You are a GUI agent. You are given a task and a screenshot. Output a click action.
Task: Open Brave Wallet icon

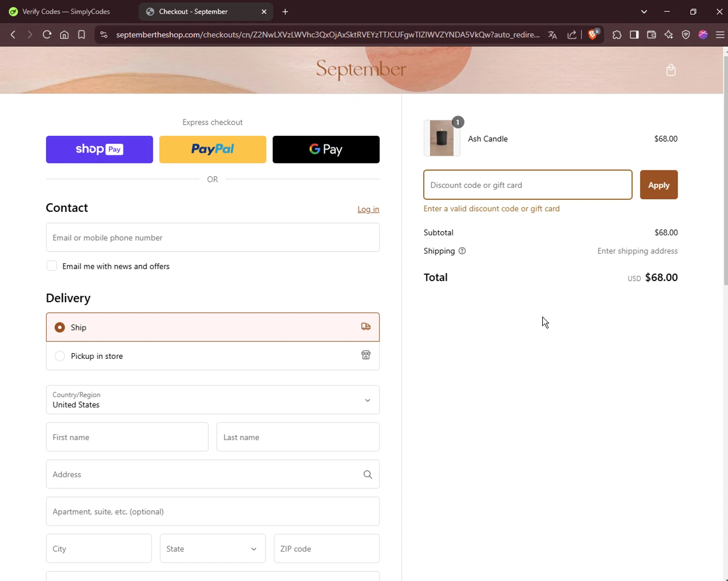[651, 34]
